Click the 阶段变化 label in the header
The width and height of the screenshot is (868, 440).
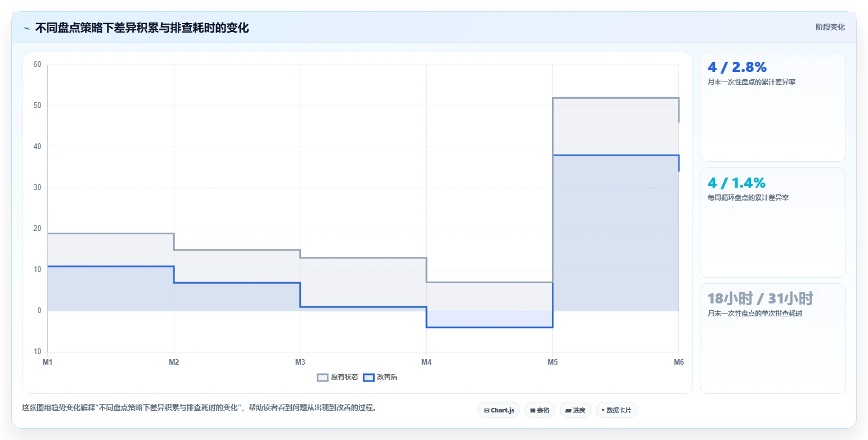[x=830, y=27]
